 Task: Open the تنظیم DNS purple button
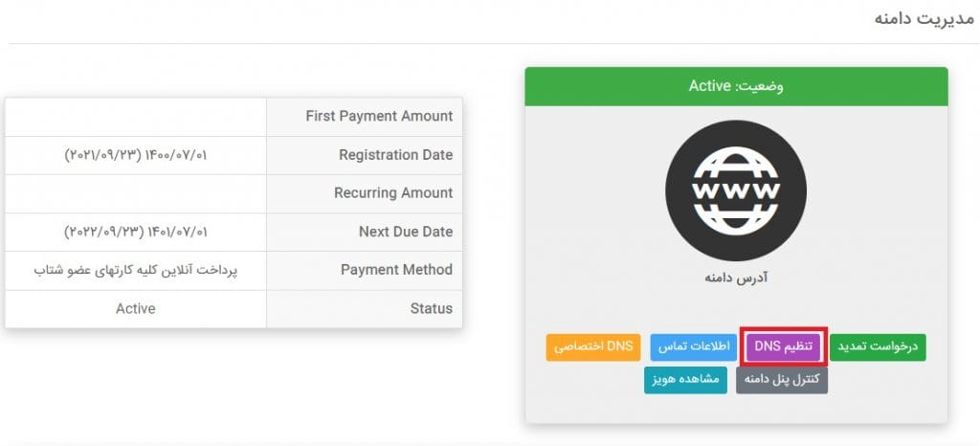point(784,346)
